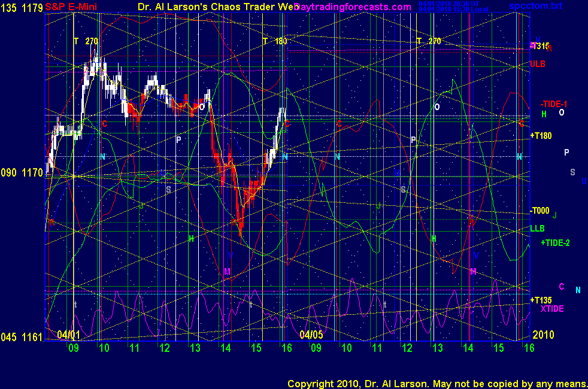
Task: Click the copyright notice at the bottom
Action: [437, 383]
